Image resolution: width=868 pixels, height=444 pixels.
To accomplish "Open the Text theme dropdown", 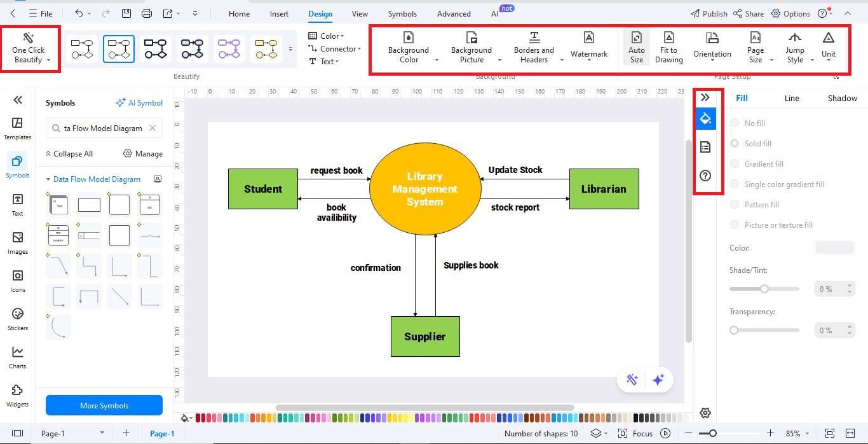I will [x=323, y=62].
